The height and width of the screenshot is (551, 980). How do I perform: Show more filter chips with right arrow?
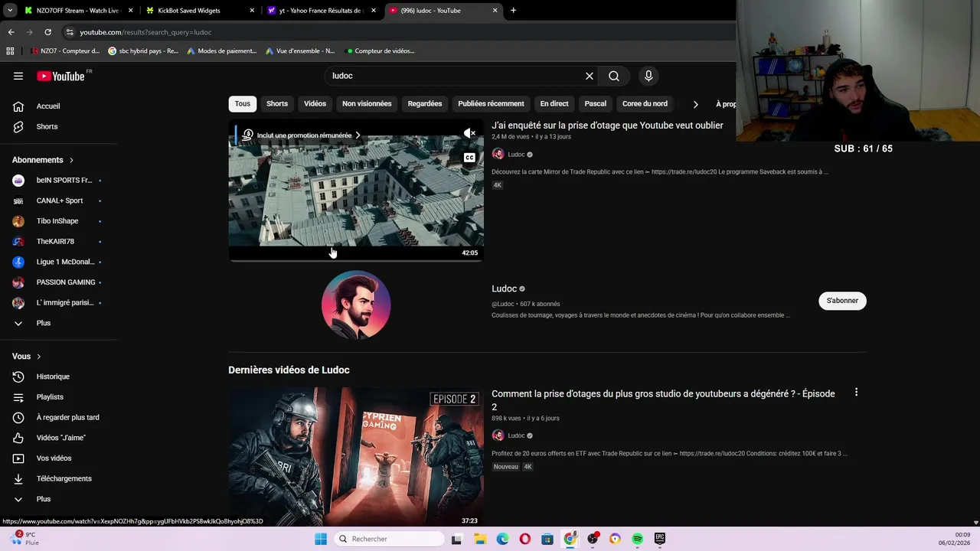[695, 104]
